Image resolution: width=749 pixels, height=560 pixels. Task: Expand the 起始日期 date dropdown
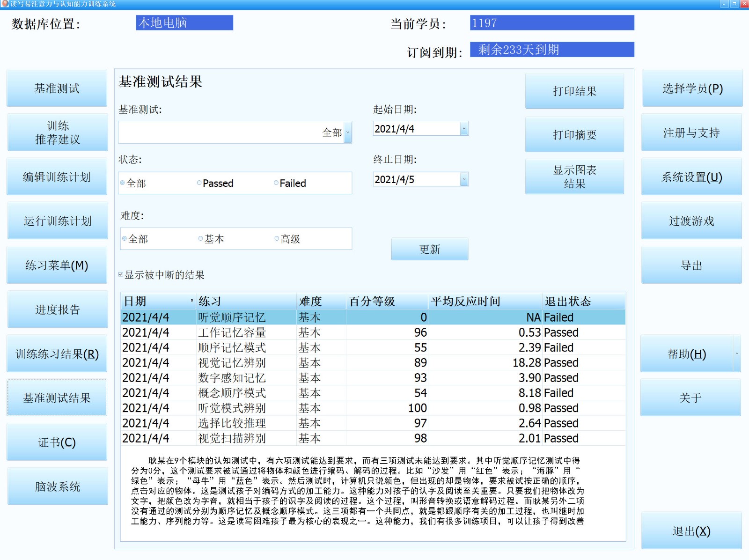click(464, 128)
